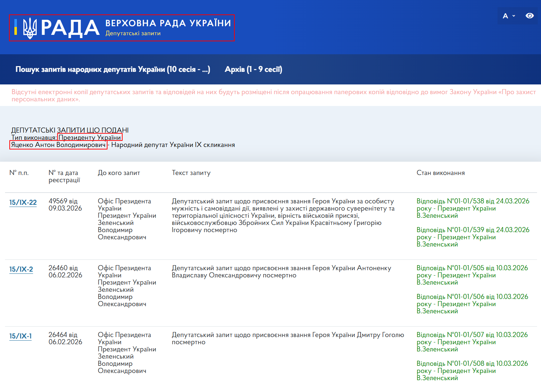Click the 'До кого запит' column header
Viewport: 541px width, 392px height.
tap(119, 173)
